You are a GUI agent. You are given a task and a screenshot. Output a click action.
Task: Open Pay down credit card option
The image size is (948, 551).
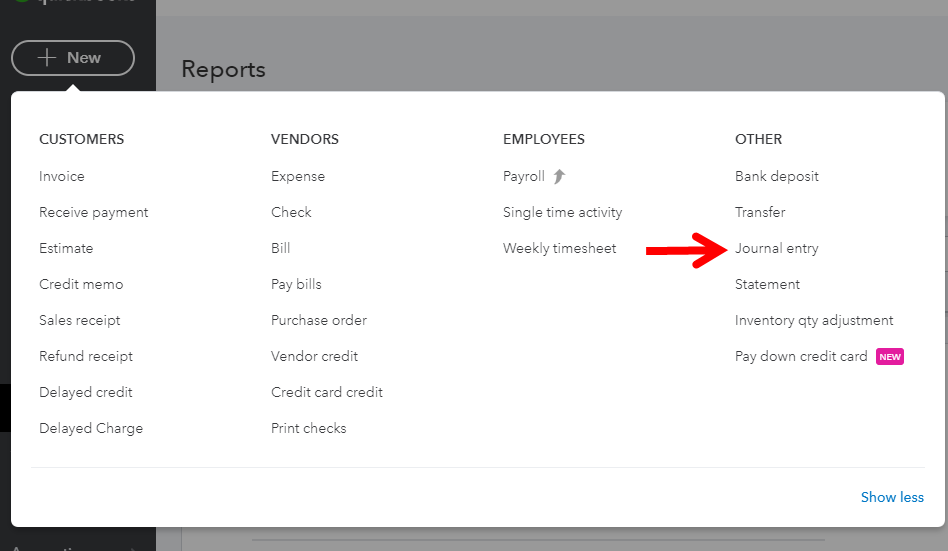[801, 356]
